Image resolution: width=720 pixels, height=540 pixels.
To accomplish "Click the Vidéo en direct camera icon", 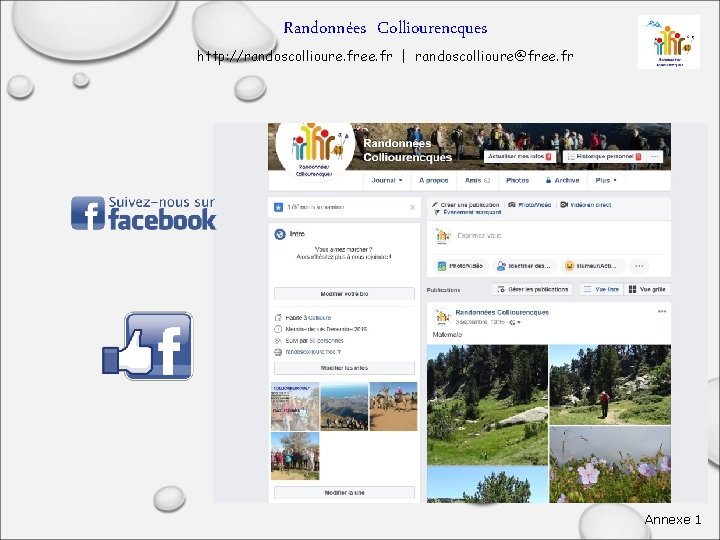I will (x=564, y=205).
